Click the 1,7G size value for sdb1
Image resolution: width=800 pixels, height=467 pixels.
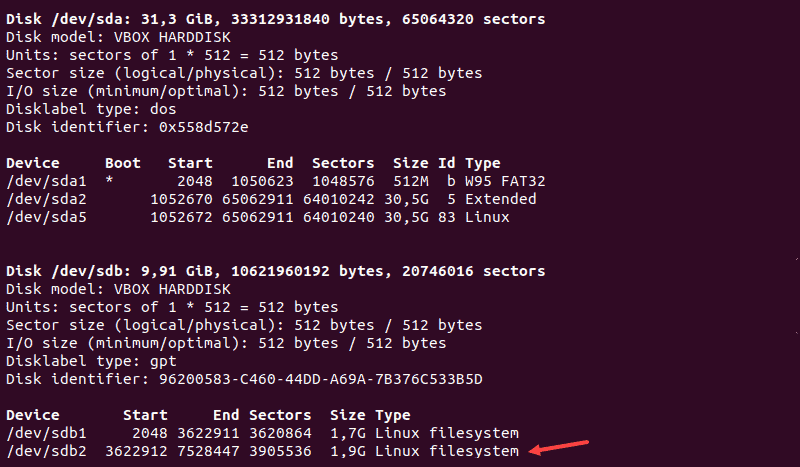coord(348,433)
